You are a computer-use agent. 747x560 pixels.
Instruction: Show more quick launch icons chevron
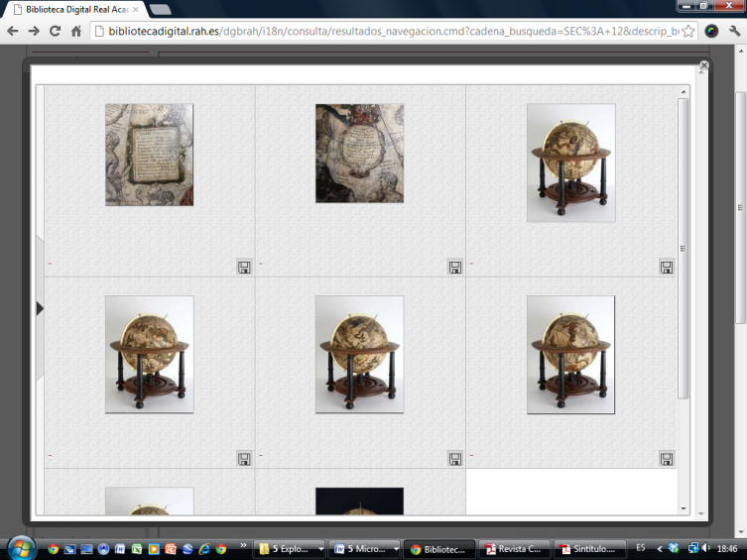tap(243, 545)
